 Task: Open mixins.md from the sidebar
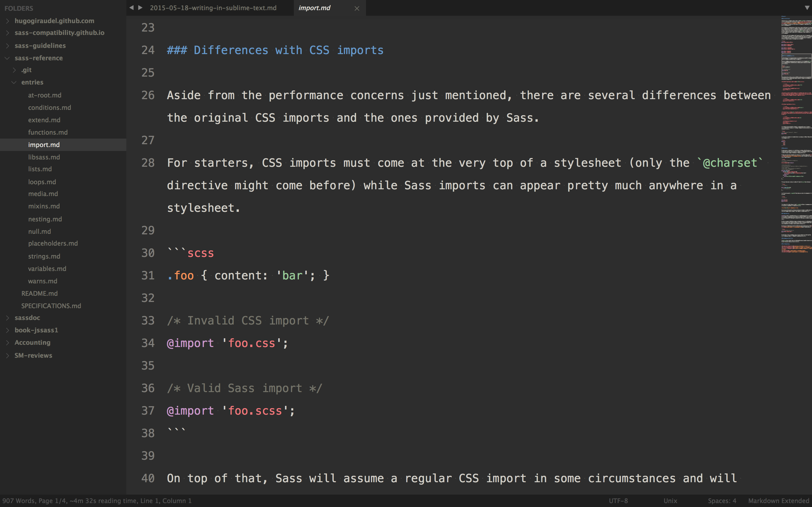(x=44, y=206)
